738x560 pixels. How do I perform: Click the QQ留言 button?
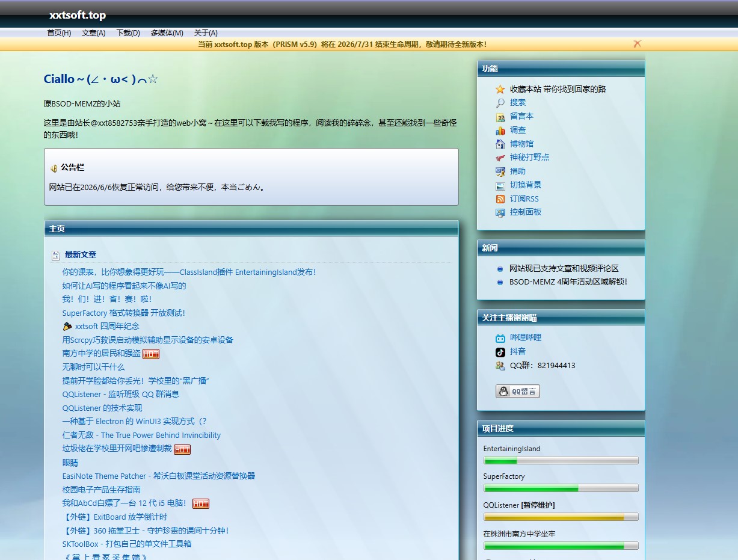(x=518, y=392)
